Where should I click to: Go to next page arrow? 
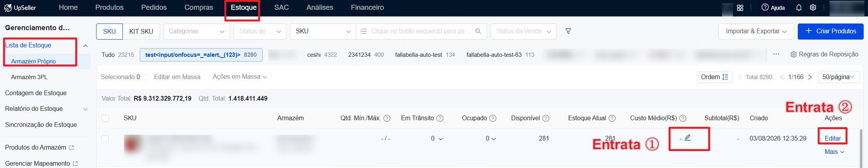810,77
